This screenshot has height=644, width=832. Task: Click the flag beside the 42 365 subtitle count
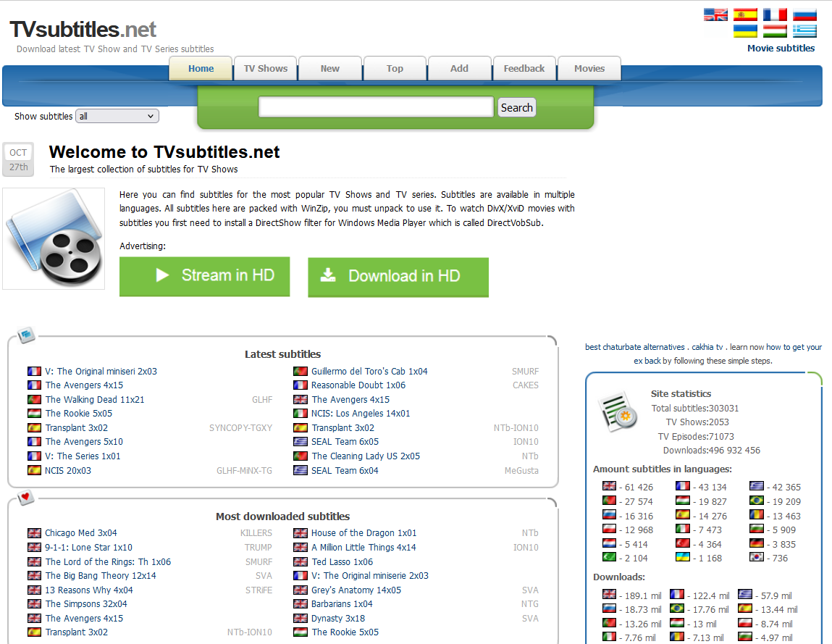757,486
